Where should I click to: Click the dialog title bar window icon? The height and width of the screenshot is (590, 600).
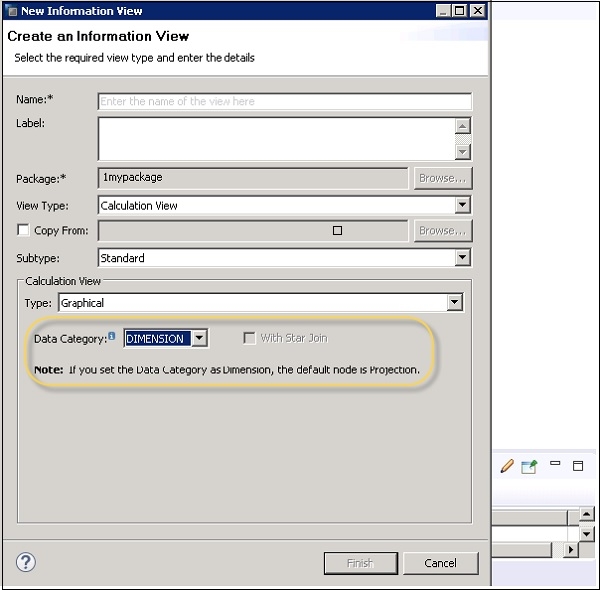pos(11,10)
